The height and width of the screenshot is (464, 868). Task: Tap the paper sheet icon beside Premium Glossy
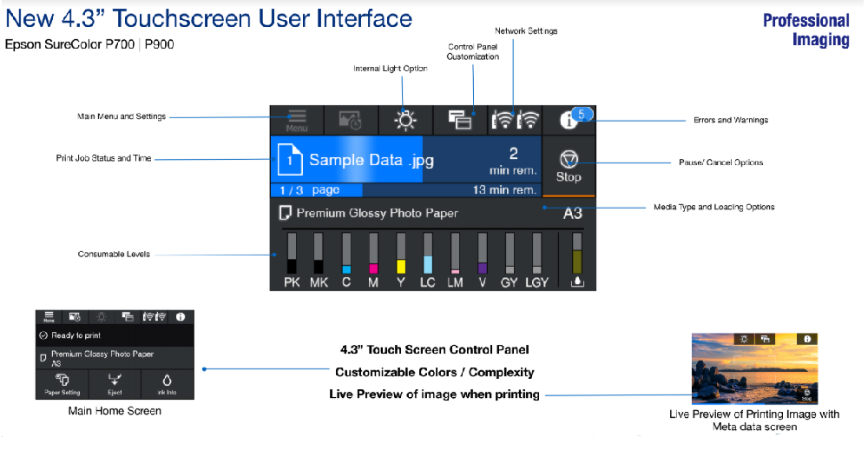pyautogui.click(x=285, y=213)
